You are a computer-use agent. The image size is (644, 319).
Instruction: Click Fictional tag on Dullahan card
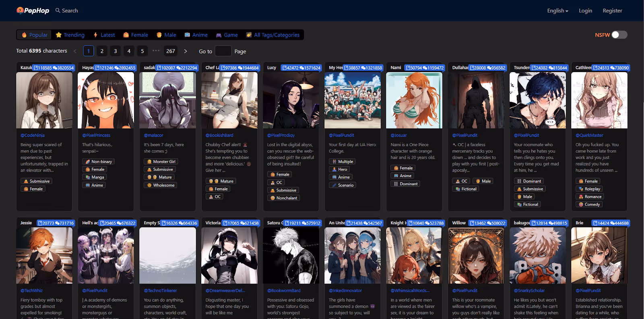(466, 189)
